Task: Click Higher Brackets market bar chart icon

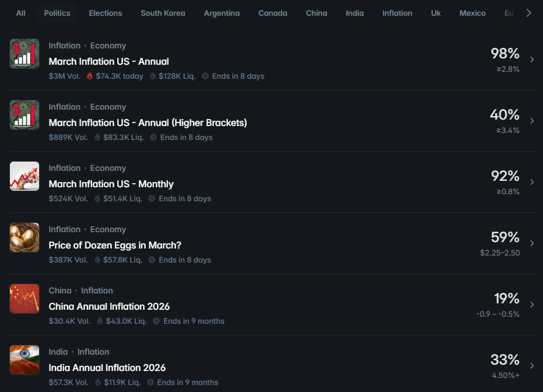Action: (24, 115)
